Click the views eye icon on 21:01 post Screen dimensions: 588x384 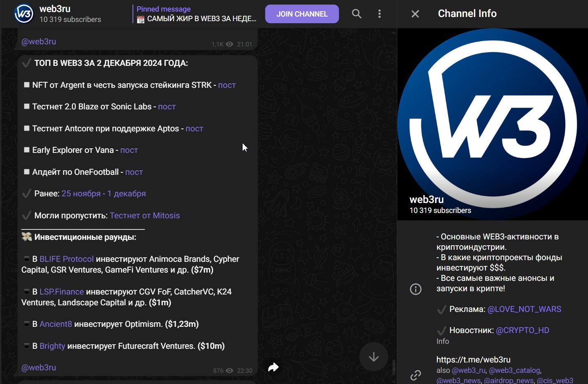[x=230, y=44]
